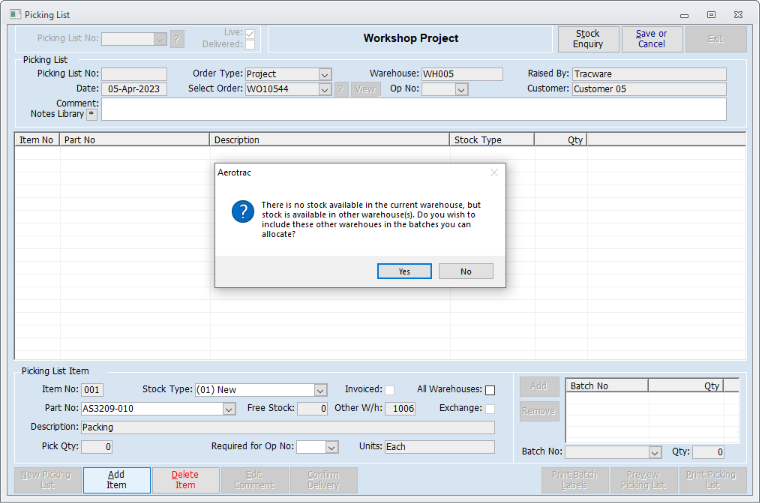Toggle the Exchange checkbox
This screenshot has height=503, width=760.
tap(490, 408)
